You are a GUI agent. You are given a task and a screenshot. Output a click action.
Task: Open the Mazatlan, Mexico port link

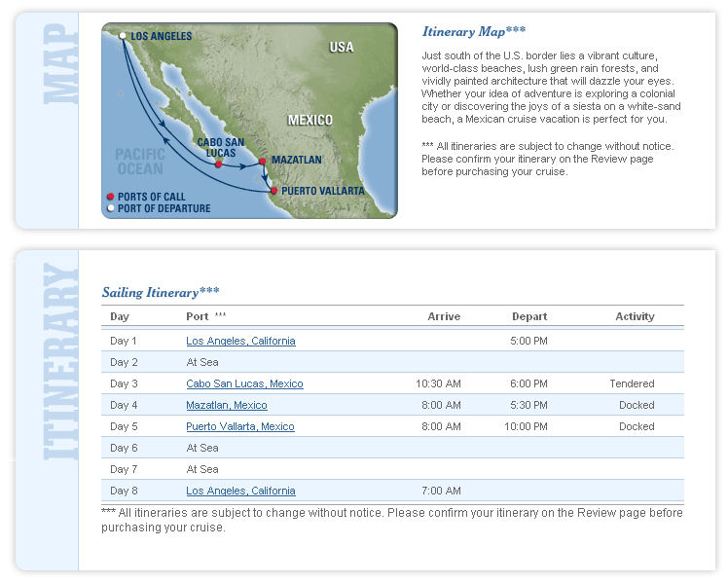(x=227, y=406)
